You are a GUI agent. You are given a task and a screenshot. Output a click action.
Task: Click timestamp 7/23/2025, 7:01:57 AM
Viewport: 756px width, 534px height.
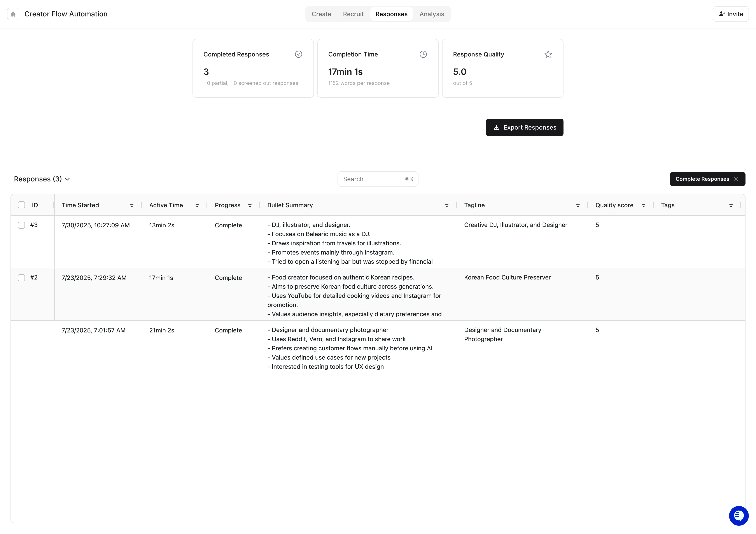[93, 330]
